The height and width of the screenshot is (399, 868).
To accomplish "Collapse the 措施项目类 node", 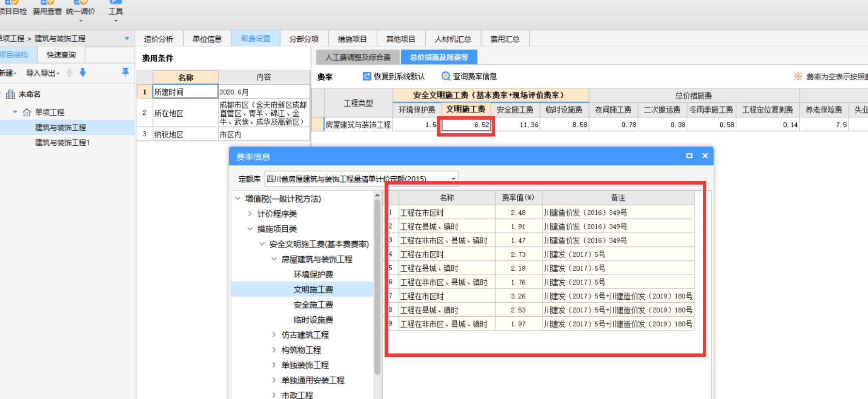I will tap(250, 229).
